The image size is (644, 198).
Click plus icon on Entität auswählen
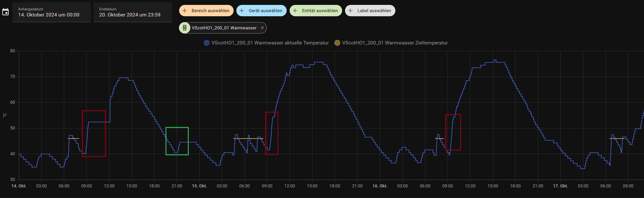click(295, 11)
